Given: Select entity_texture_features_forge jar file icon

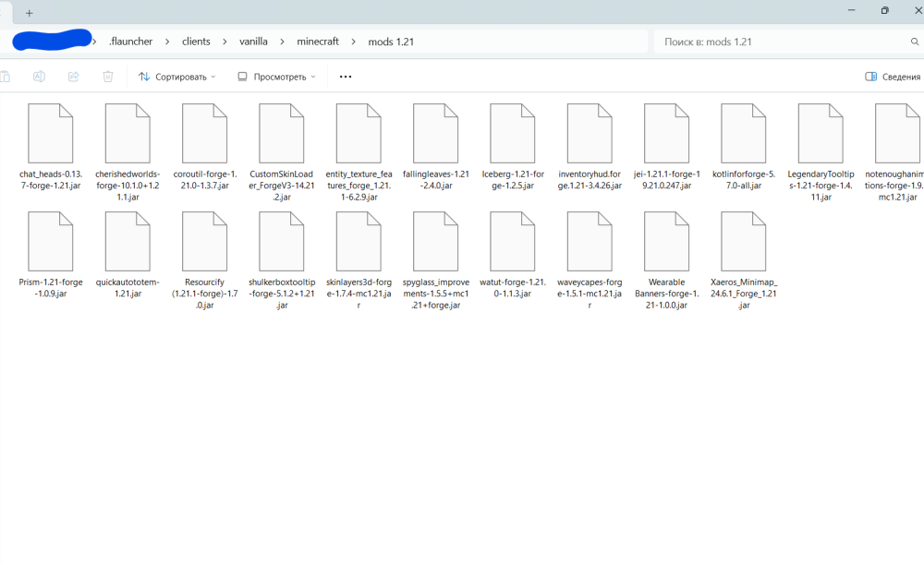Looking at the screenshot, I should coord(359,134).
